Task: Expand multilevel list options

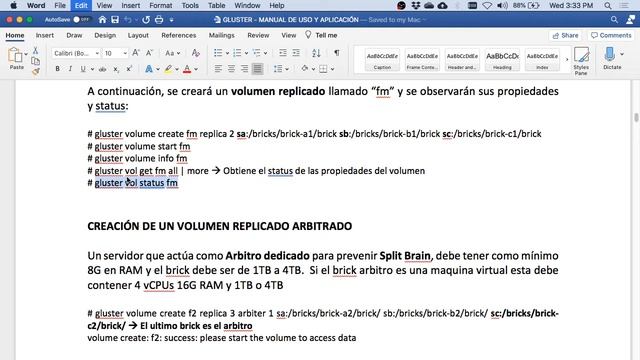Action: [x=265, y=53]
